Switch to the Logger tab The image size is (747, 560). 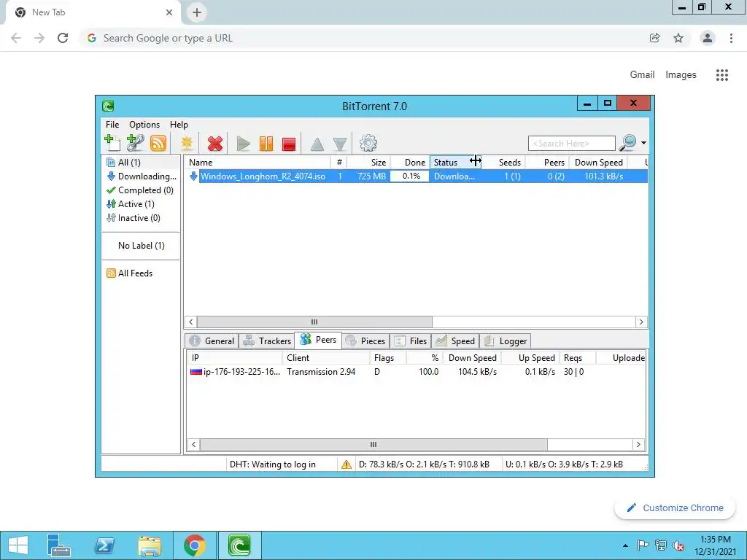pyautogui.click(x=505, y=341)
